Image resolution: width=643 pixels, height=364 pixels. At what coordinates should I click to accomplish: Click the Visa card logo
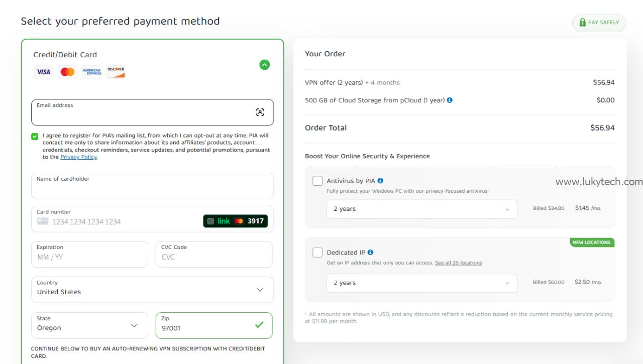coord(43,72)
